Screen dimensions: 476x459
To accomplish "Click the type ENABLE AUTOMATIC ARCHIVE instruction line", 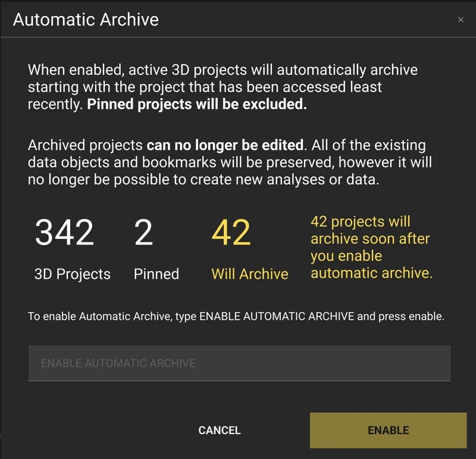I will click(x=236, y=316).
